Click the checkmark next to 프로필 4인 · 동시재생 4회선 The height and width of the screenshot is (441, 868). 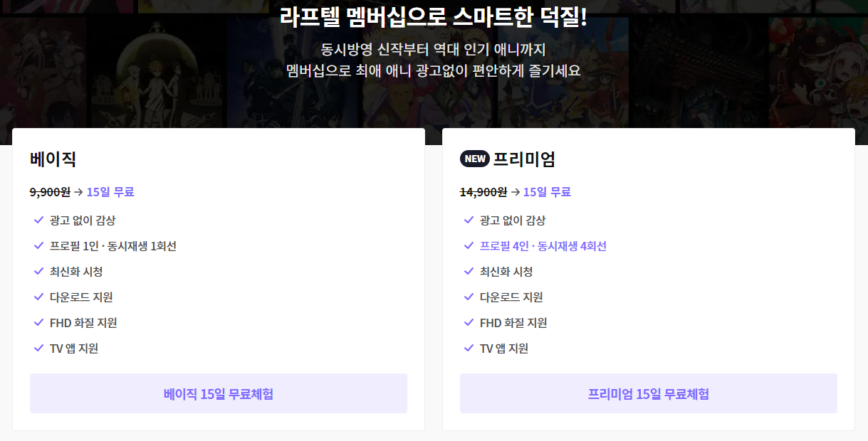point(469,245)
